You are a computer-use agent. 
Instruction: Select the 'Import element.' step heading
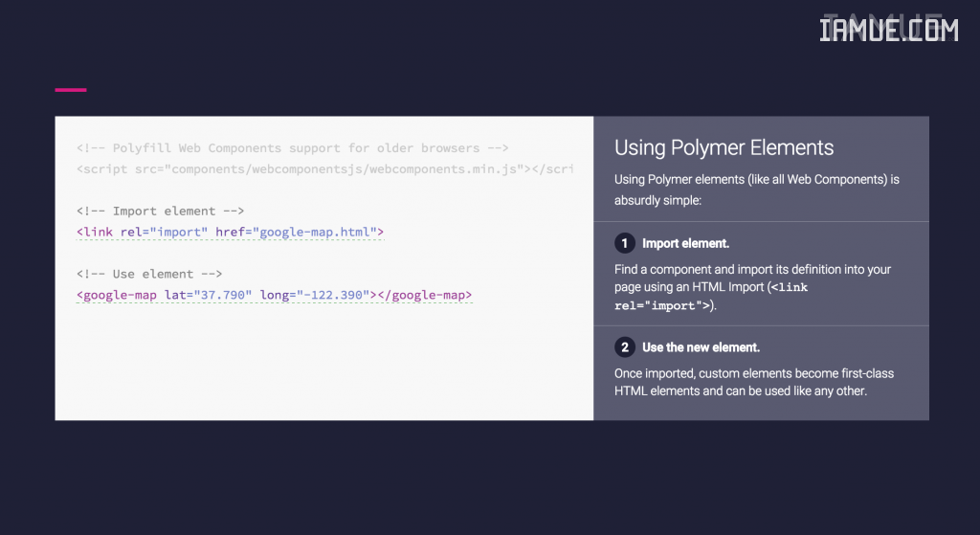pos(685,244)
